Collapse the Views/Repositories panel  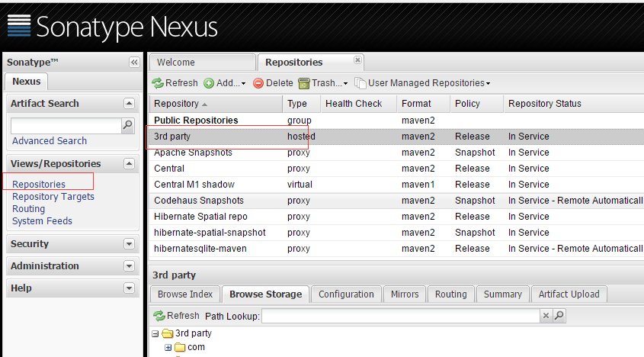tap(129, 164)
